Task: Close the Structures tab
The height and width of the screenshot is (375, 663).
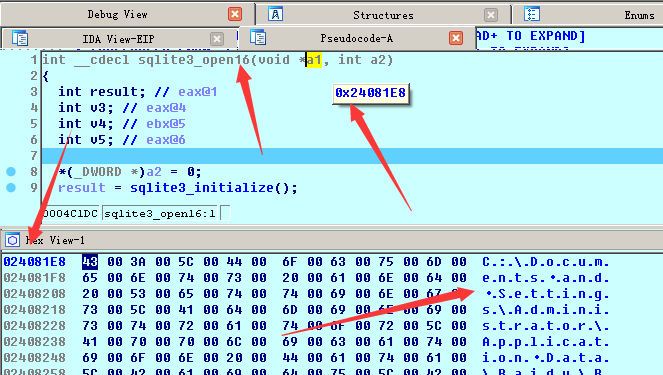Action: [490, 15]
